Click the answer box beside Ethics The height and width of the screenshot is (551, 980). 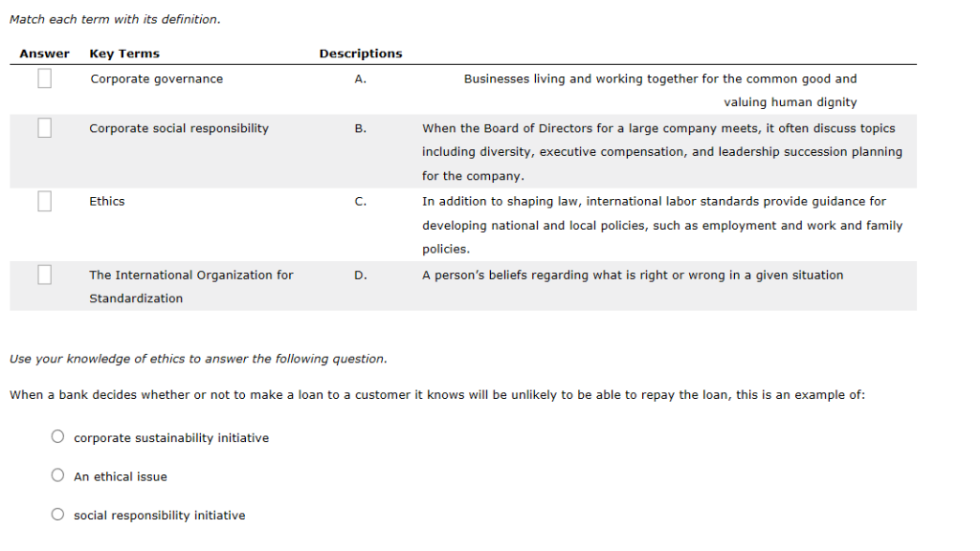[43, 201]
